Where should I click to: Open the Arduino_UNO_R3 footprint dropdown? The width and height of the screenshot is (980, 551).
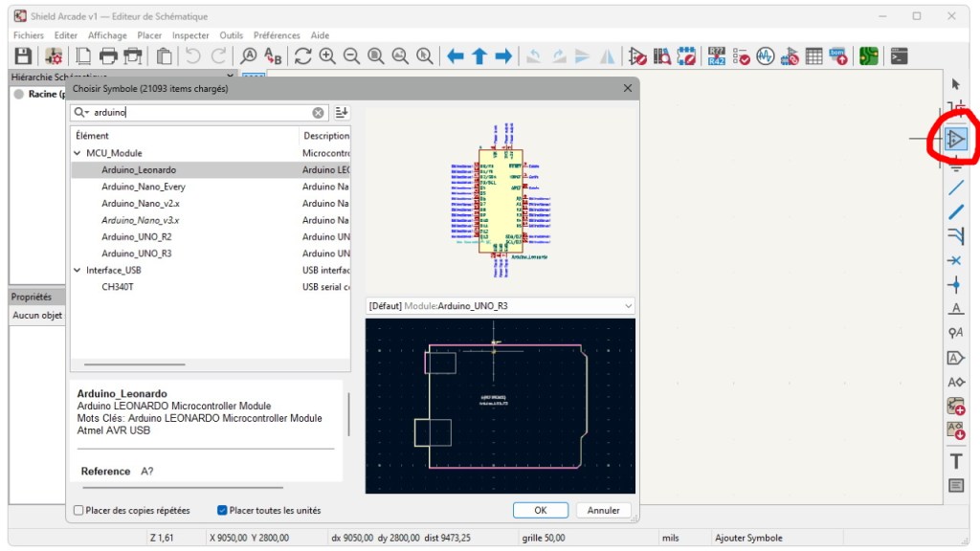coord(629,306)
